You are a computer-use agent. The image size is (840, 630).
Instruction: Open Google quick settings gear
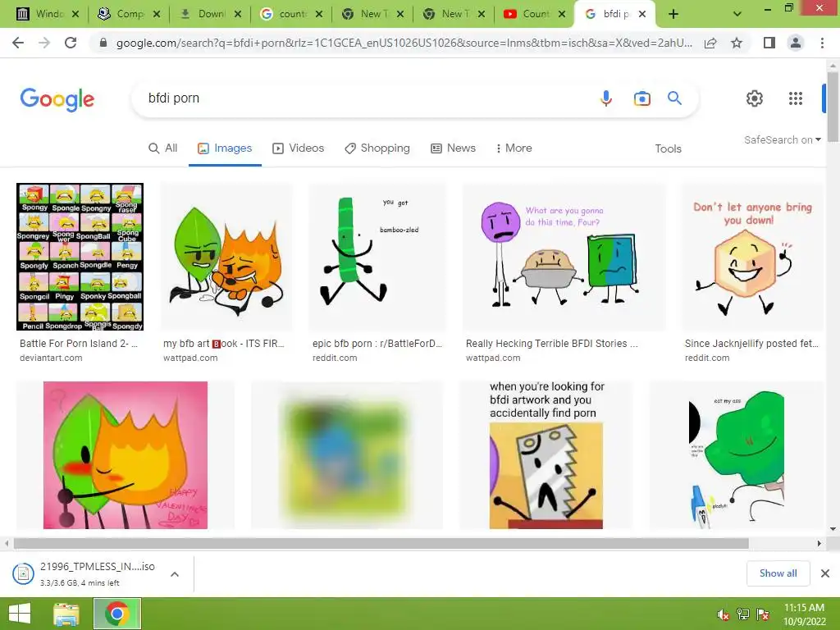click(755, 98)
